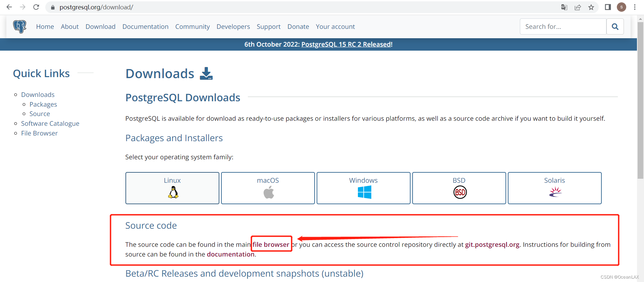Open the Donate nav item

tap(298, 26)
